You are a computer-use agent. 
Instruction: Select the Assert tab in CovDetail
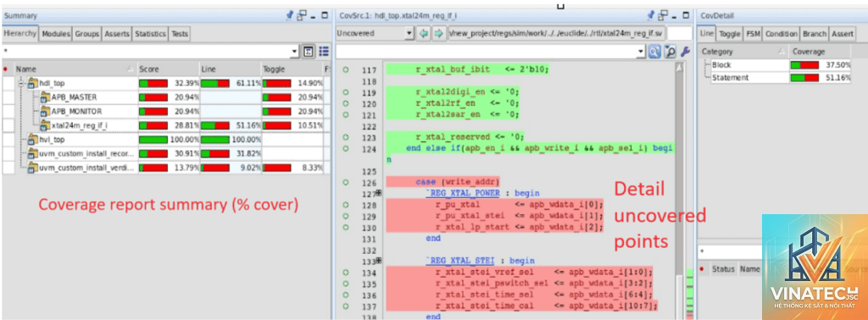843,34
